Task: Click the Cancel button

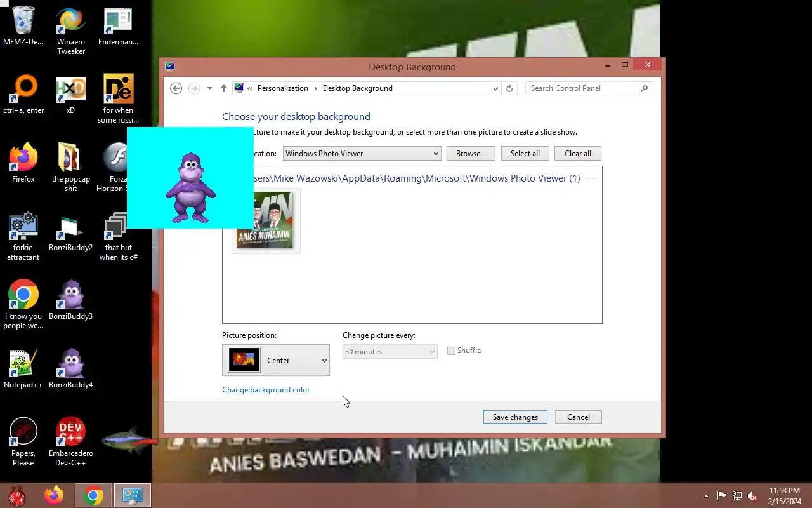Action: click(x=579, y=417)
